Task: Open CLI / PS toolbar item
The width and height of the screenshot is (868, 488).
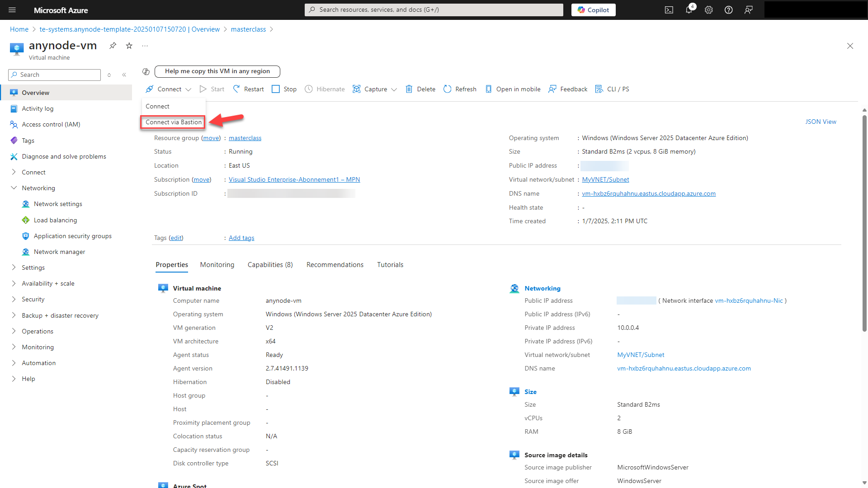Action: 612,89
